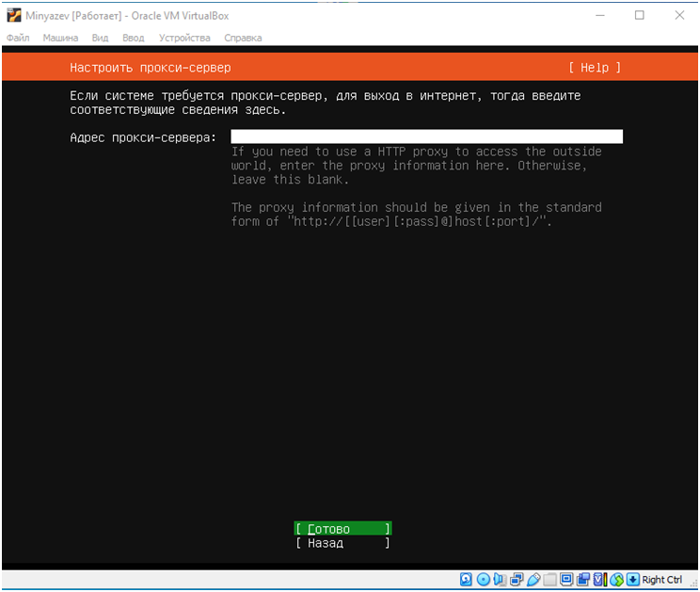700x592 pixels.
Task: Click the recording status icon
Action: point(583,580)
